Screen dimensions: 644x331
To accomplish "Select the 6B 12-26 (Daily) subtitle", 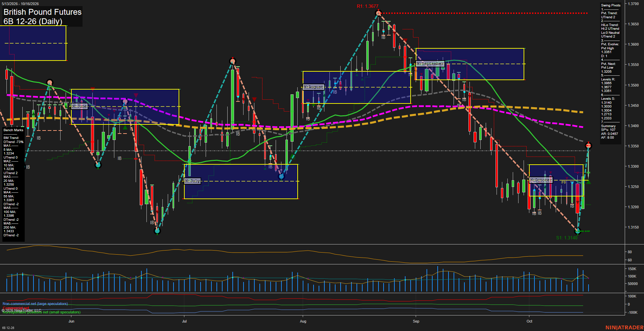I will 33,21.
